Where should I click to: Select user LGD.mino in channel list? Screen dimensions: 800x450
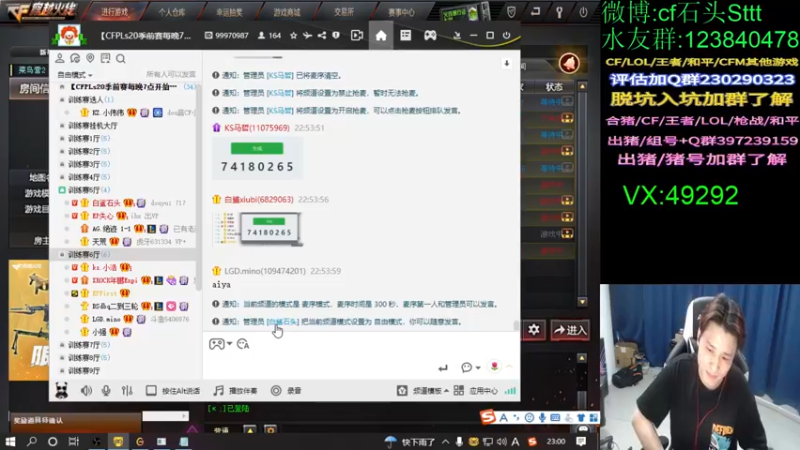click(x=106, y=319)
